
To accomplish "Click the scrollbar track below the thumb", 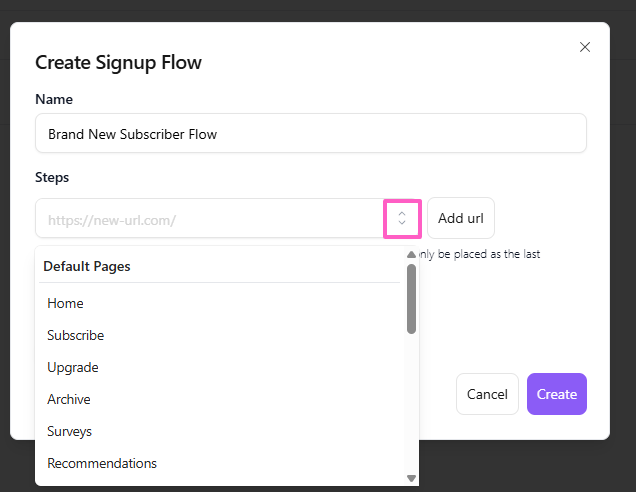I will tap(411, 410).
